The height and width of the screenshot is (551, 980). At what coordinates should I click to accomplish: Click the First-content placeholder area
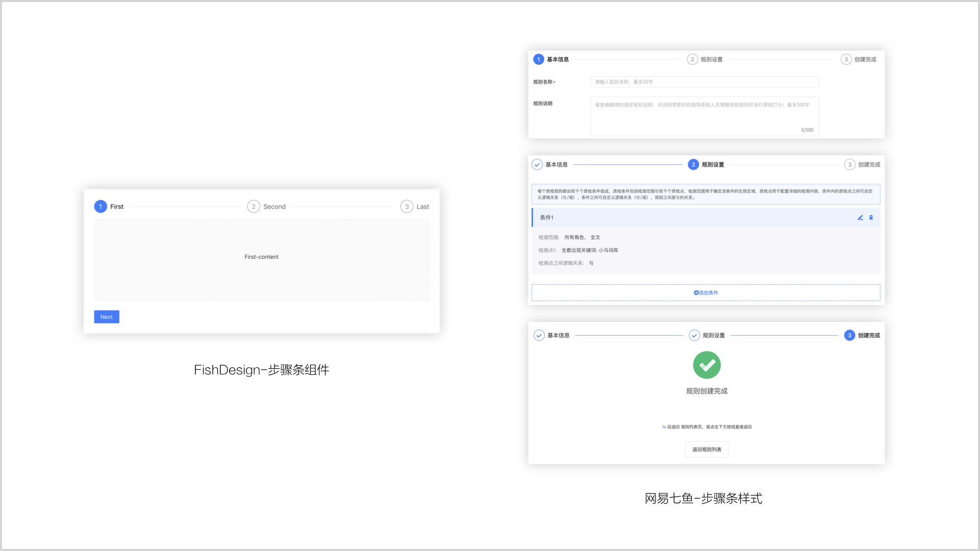coord(261,257)
